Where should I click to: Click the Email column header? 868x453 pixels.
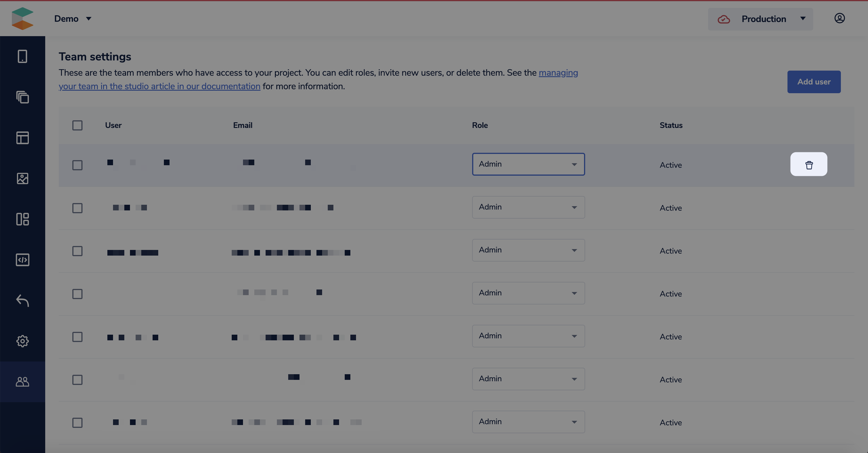(x=243, y=125)
